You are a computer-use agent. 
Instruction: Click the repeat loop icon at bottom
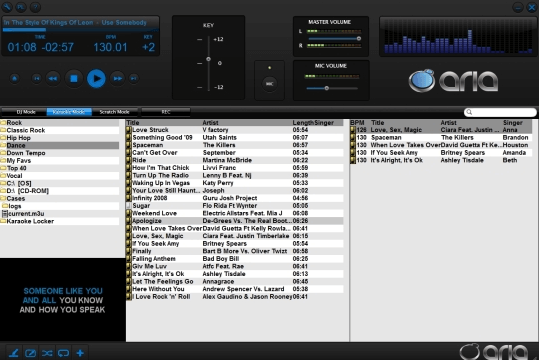[x=63, y=353]
